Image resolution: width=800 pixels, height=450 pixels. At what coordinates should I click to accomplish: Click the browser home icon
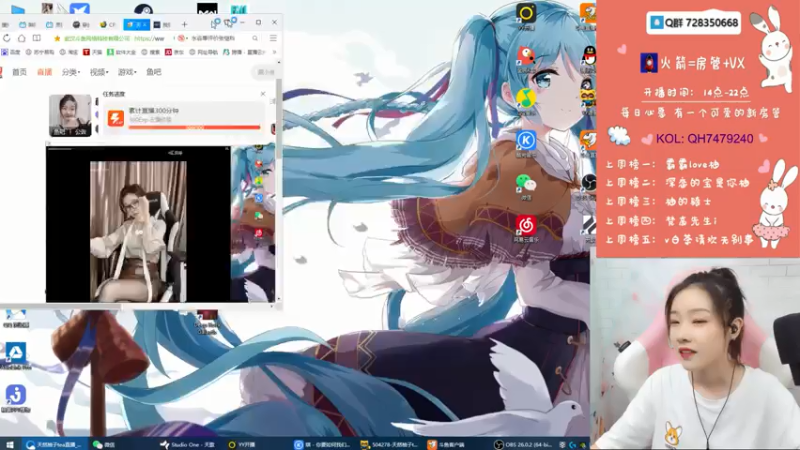21,38
